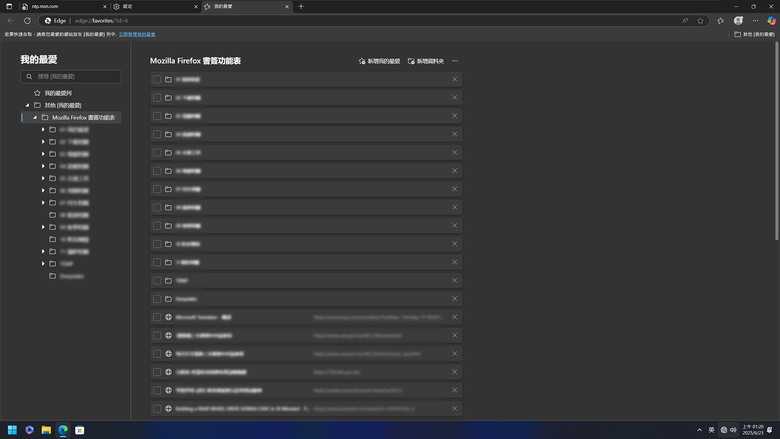The height and width of the screenshot is (439, 780).
Task: Select 我的最愛列 in the sidebar tree
Action: click(58, 93)
